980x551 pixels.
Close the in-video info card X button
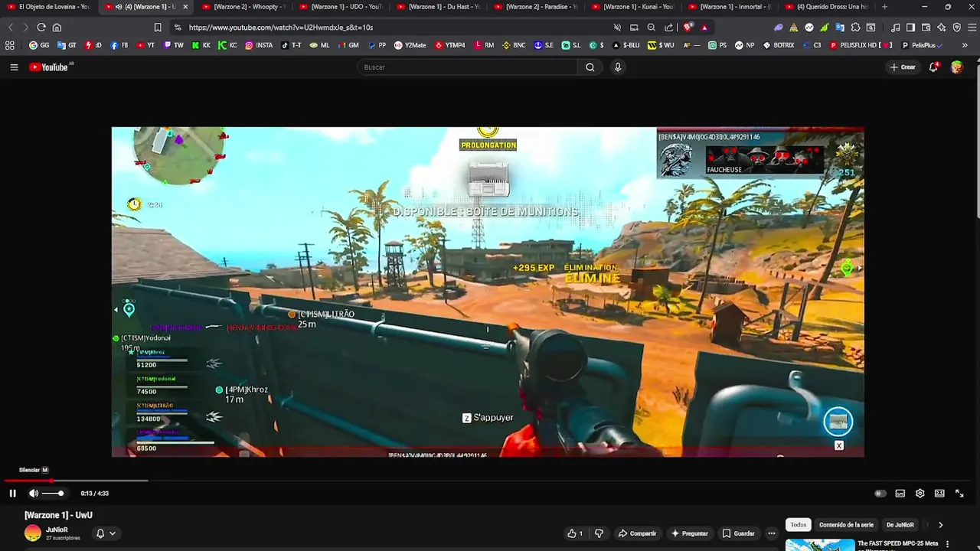click(838, 445)
